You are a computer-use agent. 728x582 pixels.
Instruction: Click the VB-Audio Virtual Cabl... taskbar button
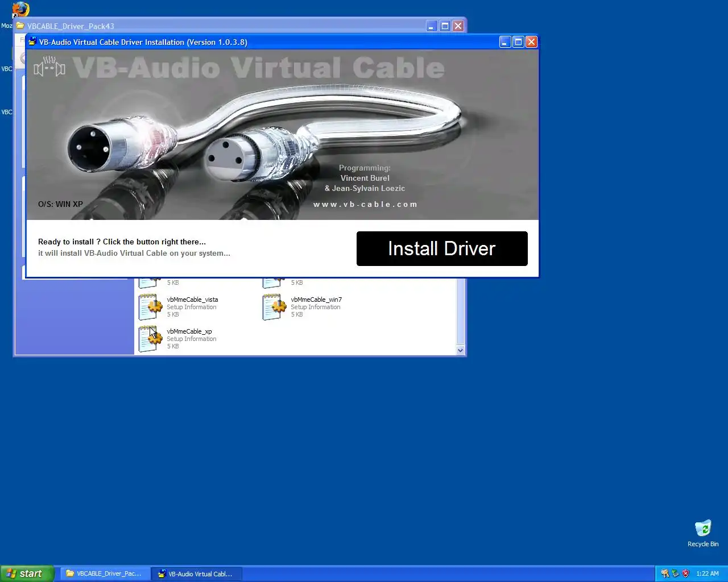[x=197, y=573]
